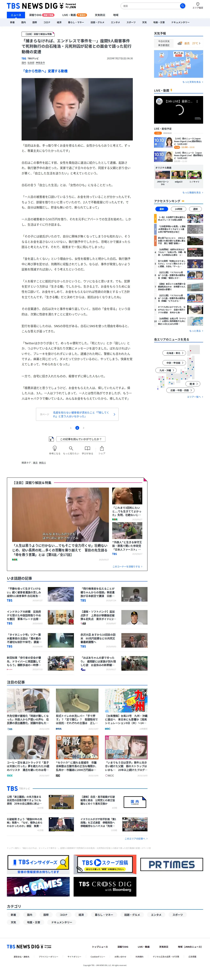Open もっと天気を見る weather link
The width and height of the screenshot is (210, 980).
tap(192, 82)
